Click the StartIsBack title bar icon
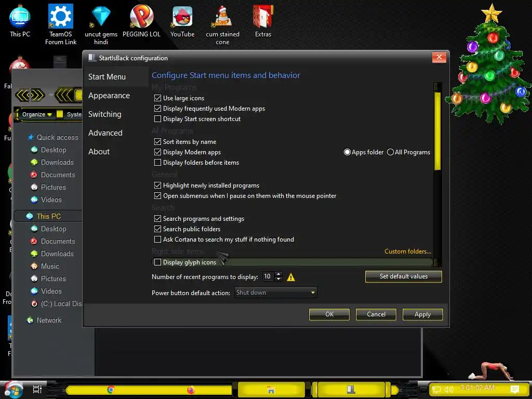 [92, 58]
